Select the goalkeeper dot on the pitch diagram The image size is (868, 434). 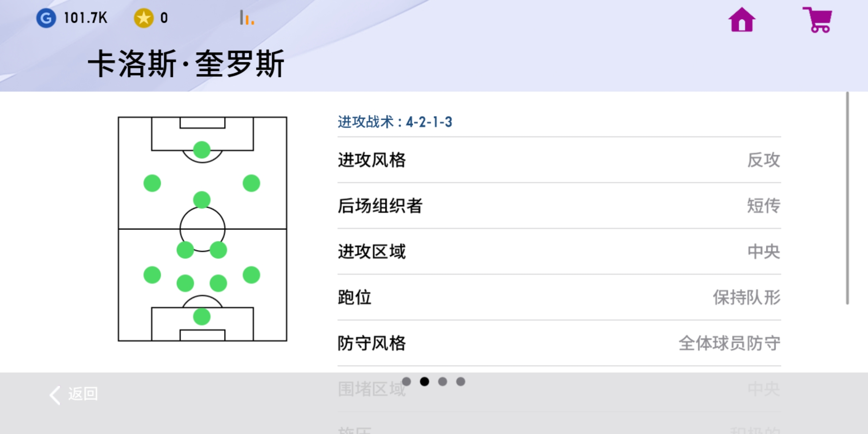(202, 317)
